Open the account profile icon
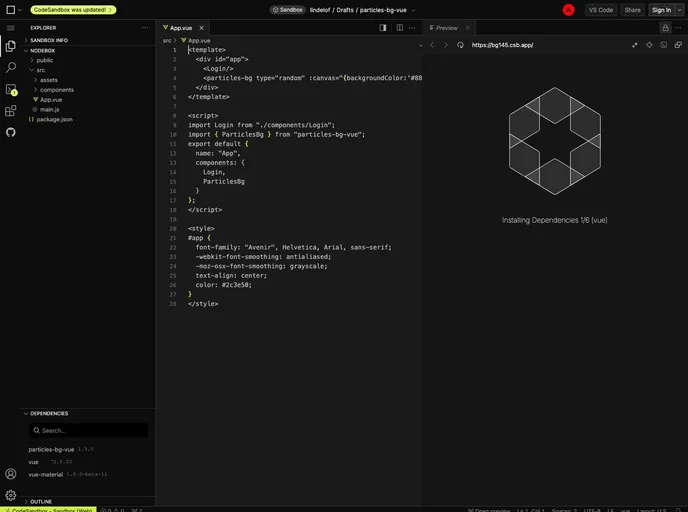 point(11,474)
